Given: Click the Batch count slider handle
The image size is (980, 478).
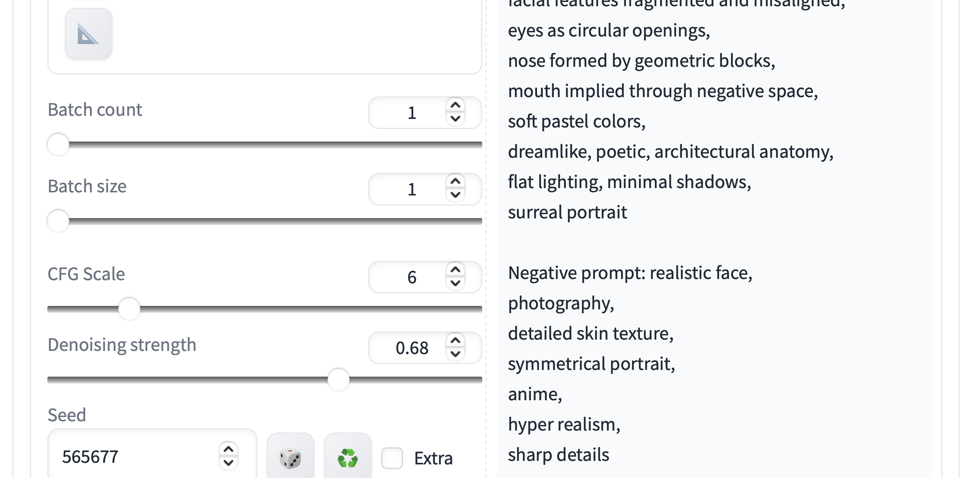Looking at the screenshot, I should coord(58,145).
